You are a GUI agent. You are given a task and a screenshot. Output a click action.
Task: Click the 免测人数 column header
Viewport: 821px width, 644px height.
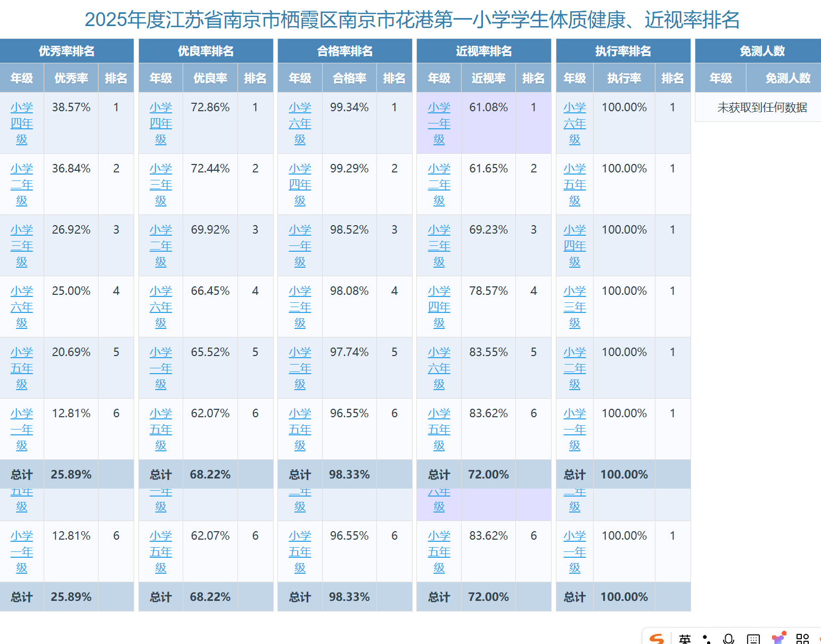787,78
